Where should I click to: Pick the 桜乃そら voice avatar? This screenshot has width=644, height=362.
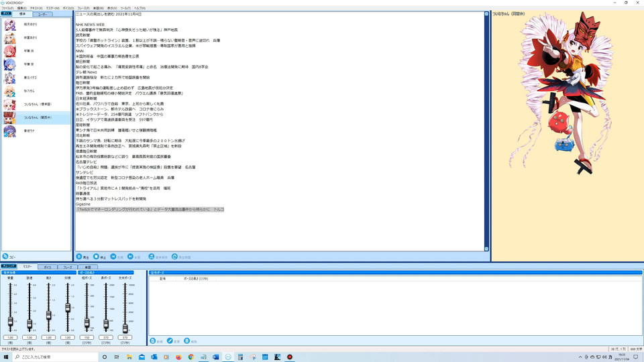[9, 91]
